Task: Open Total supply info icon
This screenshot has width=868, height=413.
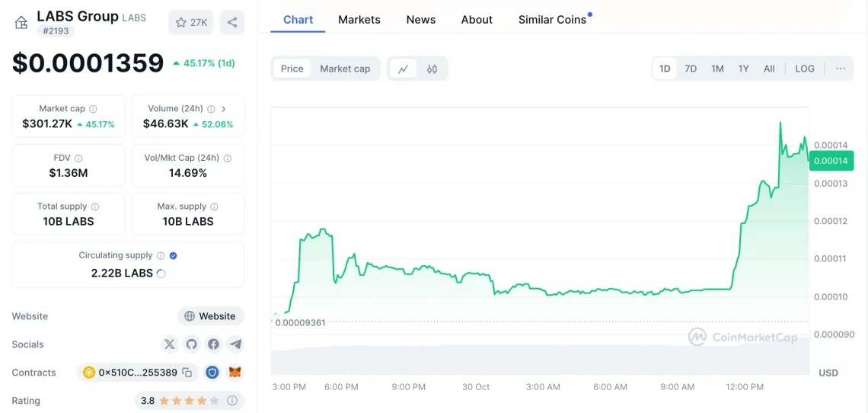Action: coord(94,206)
